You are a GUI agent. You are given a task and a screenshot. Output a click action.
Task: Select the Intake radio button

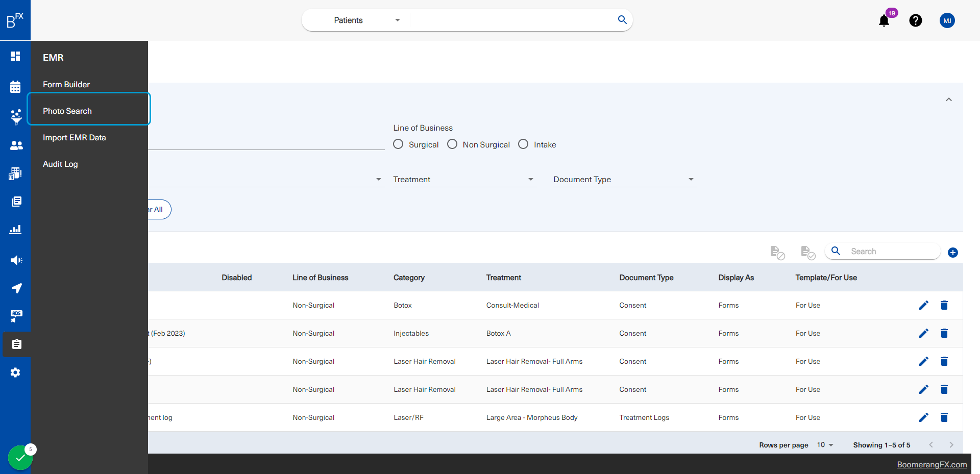523,144
